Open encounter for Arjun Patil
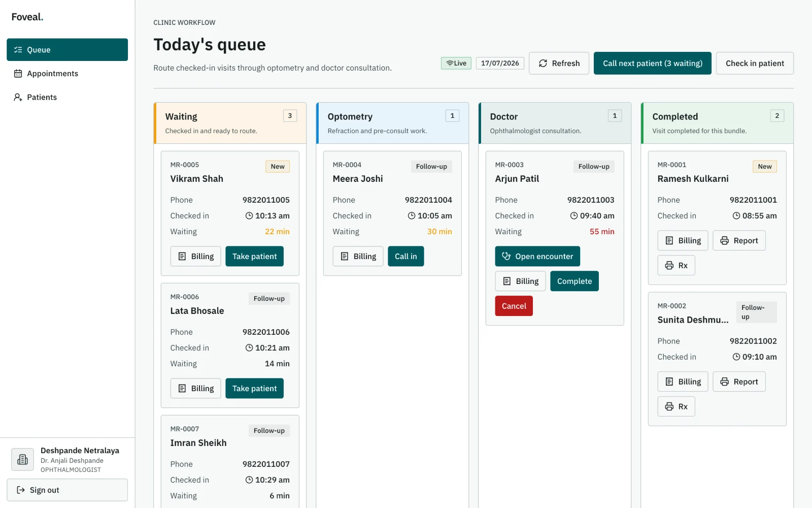Image resolution: width=812 pixels, height=508 pixels. tap(537, 257)
